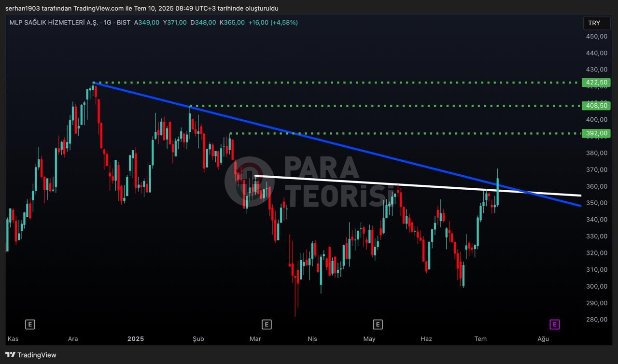Click the earnings E marker above Mar

pyautogui.click(x=266, y=324)
